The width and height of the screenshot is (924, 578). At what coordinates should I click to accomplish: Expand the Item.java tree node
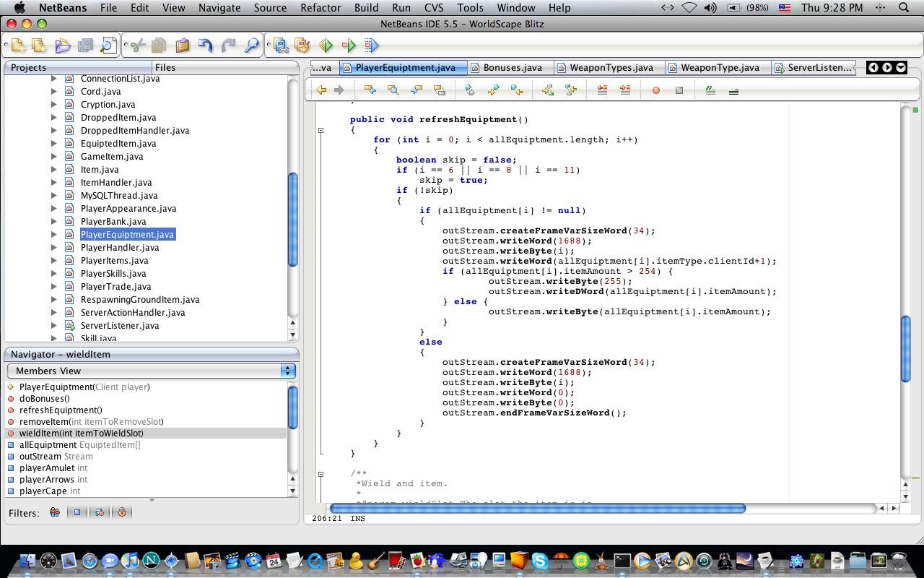54,170
